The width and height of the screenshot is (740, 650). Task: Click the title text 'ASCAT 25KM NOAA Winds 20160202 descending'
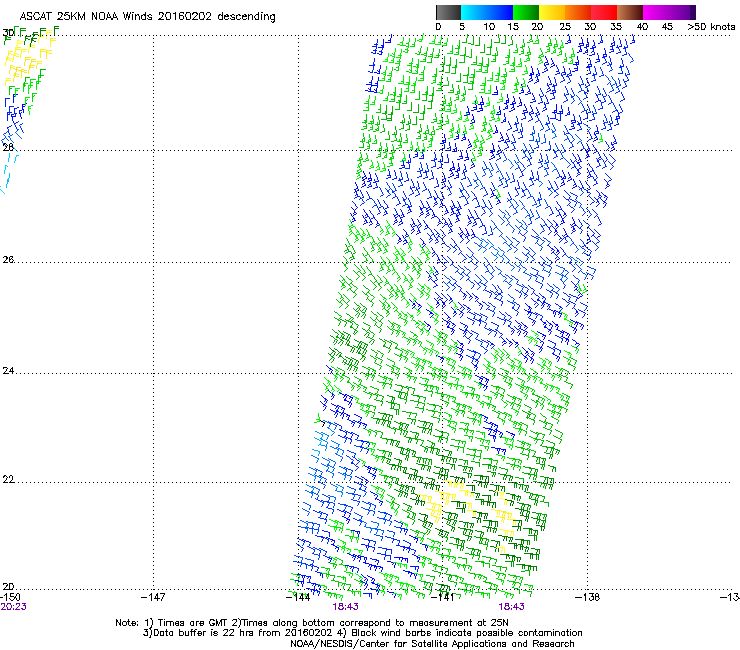tap(147, 17)
